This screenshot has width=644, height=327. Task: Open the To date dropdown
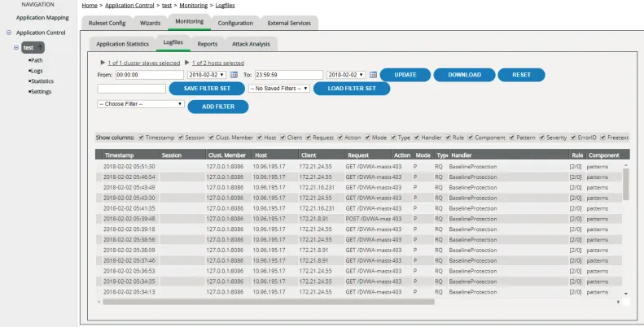click(346, 75)
